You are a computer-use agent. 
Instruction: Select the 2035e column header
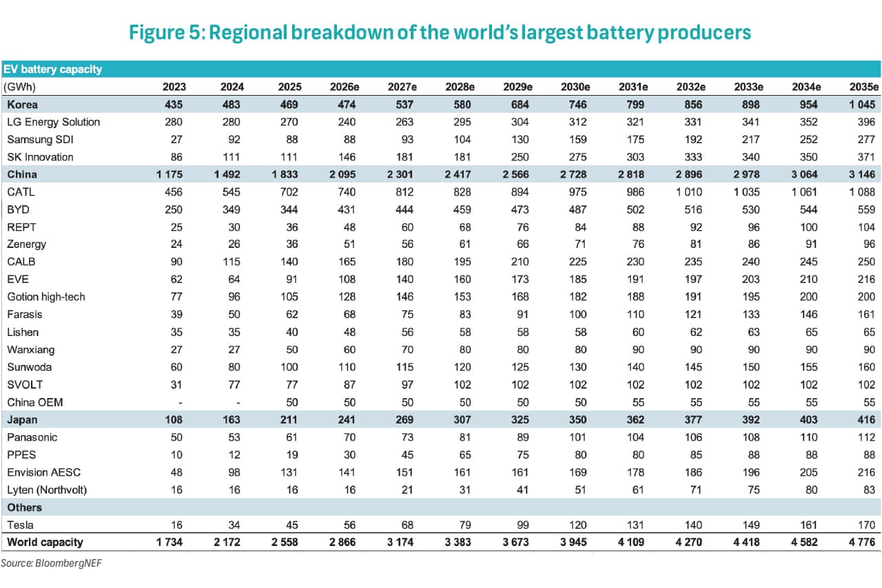[865, 87]
